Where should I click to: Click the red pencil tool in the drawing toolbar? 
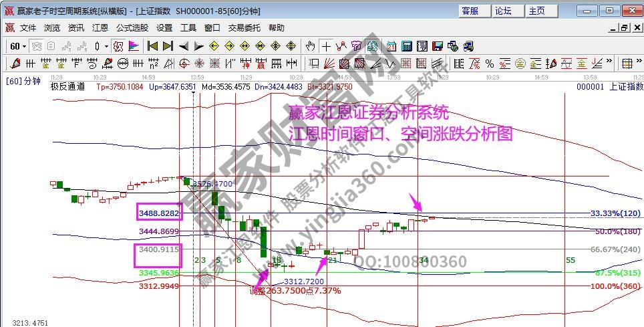(14, 64)
